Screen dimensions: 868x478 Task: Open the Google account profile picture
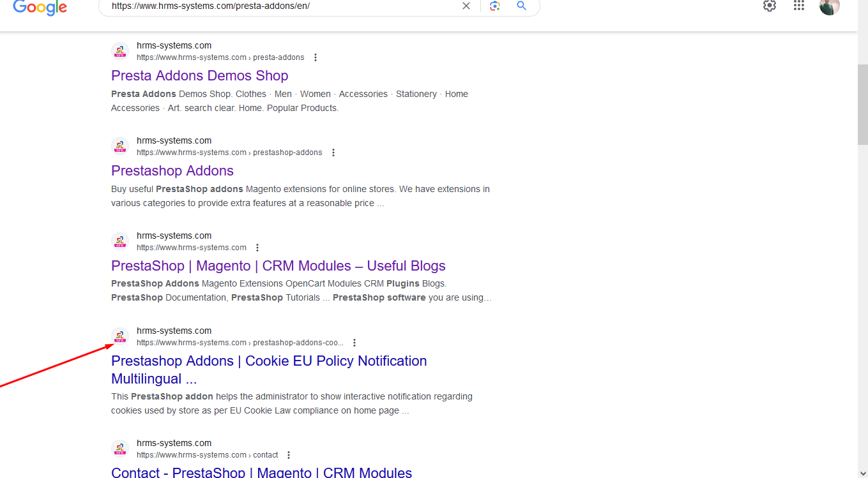[x=829, y=6]
